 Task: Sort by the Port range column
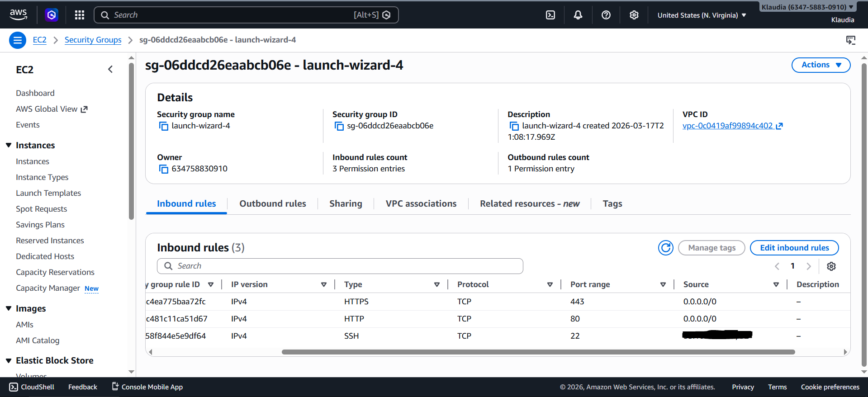(x=663, y=284)
